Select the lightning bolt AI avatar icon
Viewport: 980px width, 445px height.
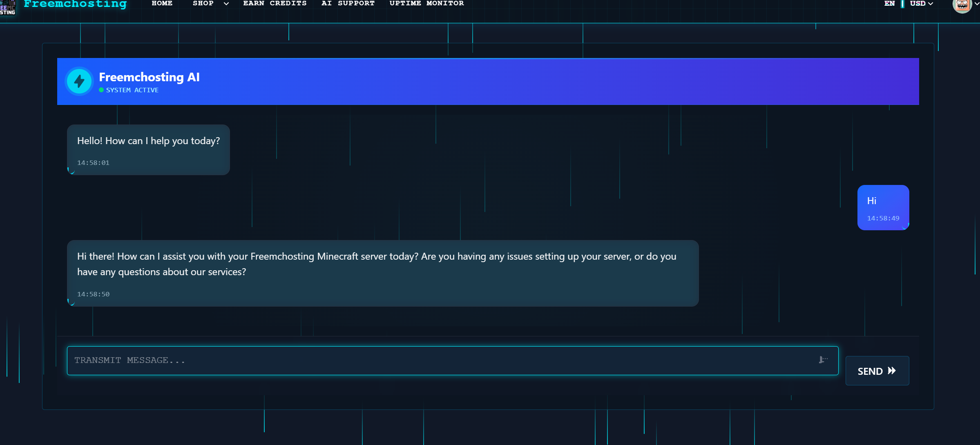click(79, 81)
